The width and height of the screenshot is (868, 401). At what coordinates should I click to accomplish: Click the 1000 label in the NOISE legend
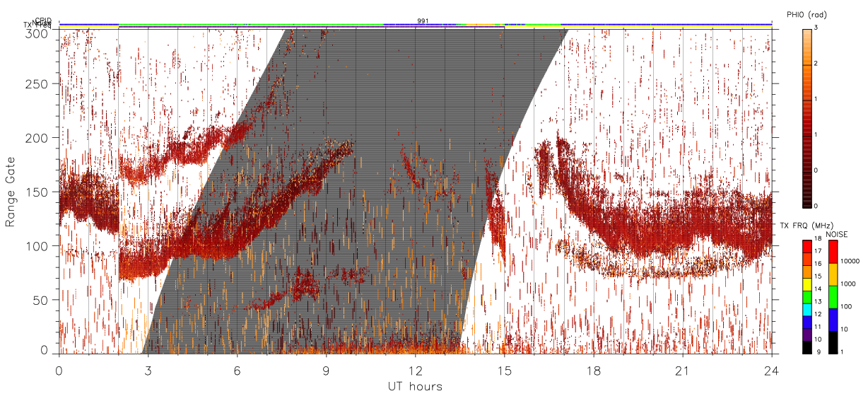[x=849, y=284]
